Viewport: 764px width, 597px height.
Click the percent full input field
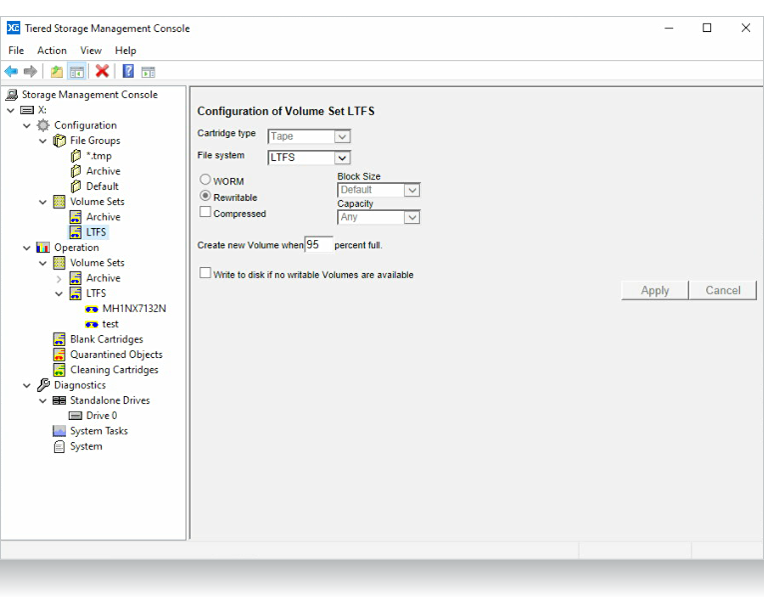click(319, 244)
